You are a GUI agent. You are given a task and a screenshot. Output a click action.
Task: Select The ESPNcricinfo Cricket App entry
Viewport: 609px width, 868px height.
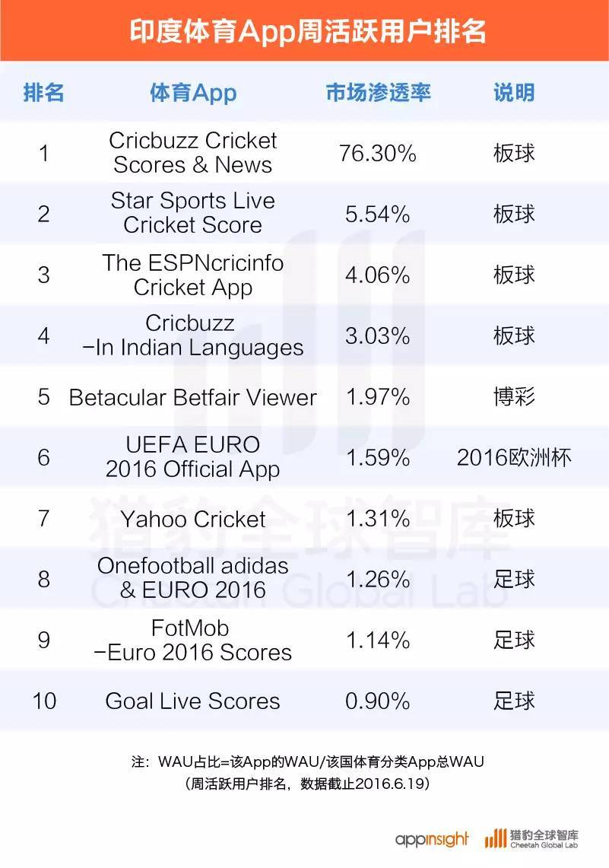click(192, 275)
